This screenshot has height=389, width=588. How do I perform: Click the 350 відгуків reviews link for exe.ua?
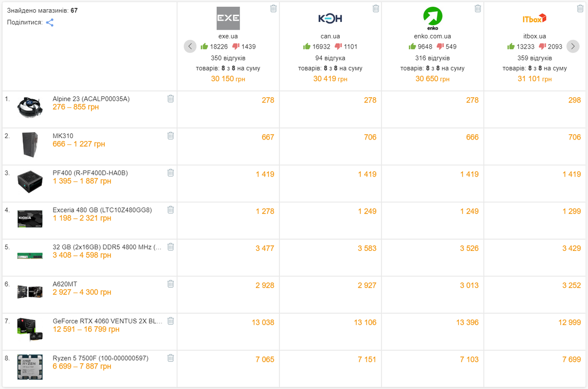click(x=228, y=58)
